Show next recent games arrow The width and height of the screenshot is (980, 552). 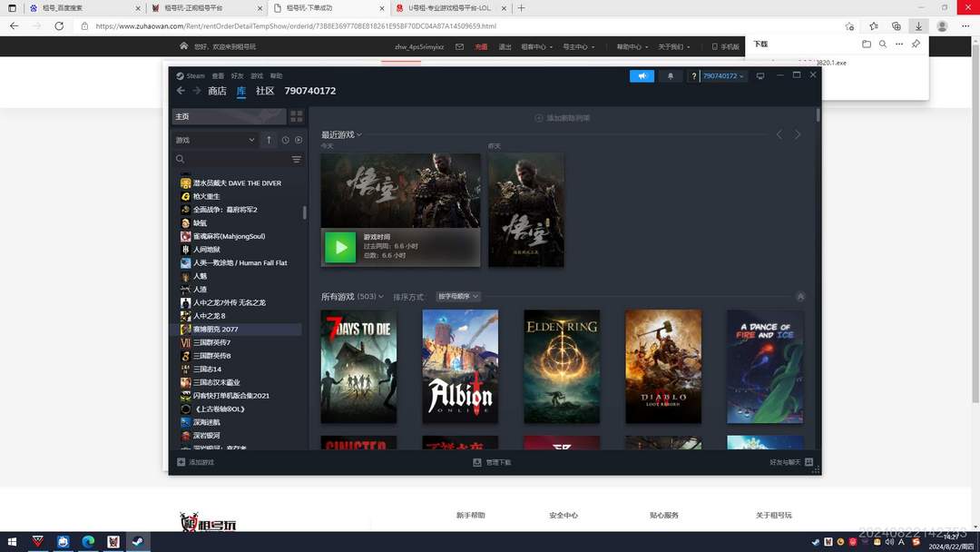coord(798,134)
